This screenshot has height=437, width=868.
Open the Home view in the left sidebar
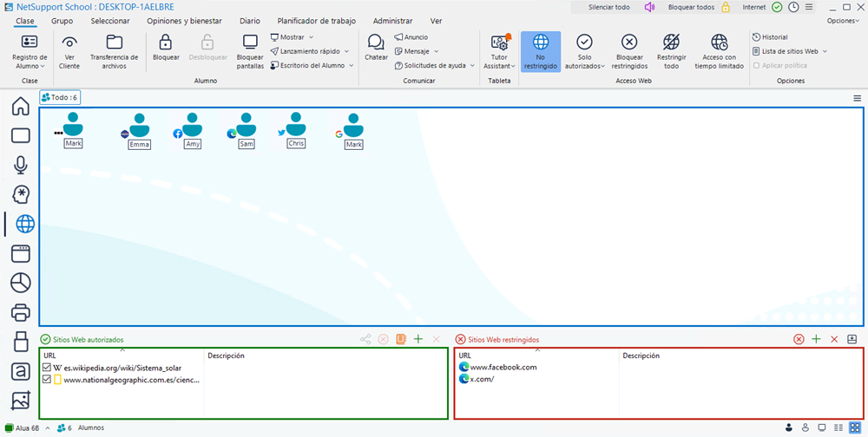tap(21, 106)
